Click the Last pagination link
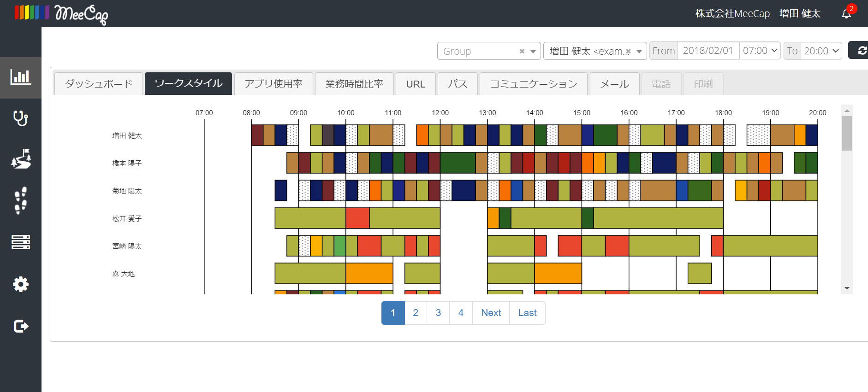The image size is (868, 392). tap(527, 313)
